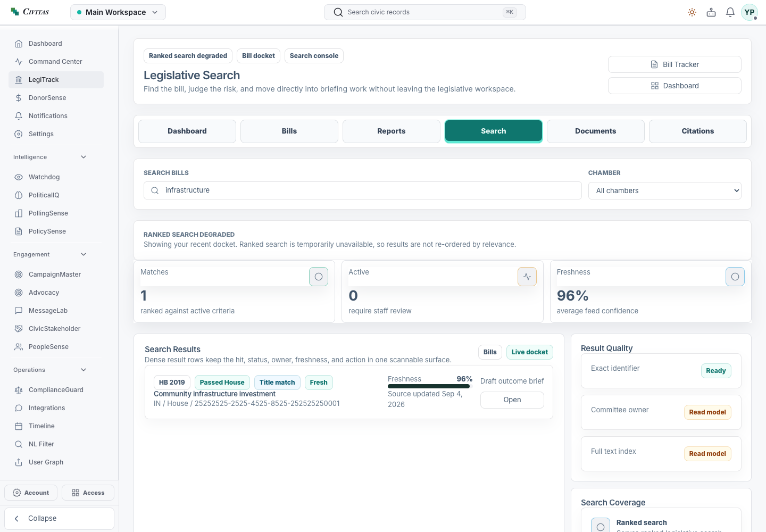This screenshot has height=532, width=766.
Task: Open the All chambers dropdown
Action: tap(665, 190)
